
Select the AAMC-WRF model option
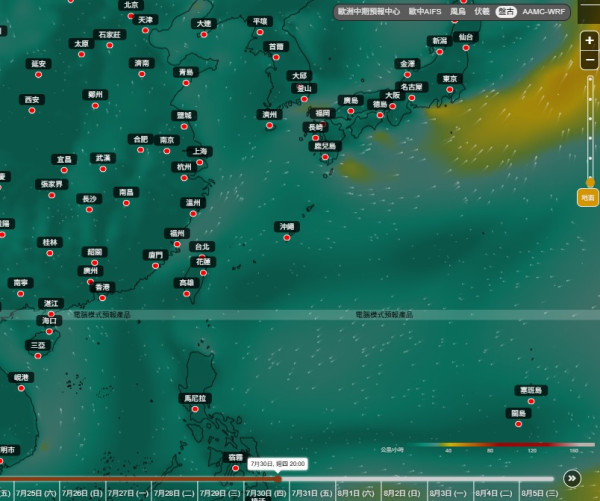pyautogui.click(x=543, y=11)
